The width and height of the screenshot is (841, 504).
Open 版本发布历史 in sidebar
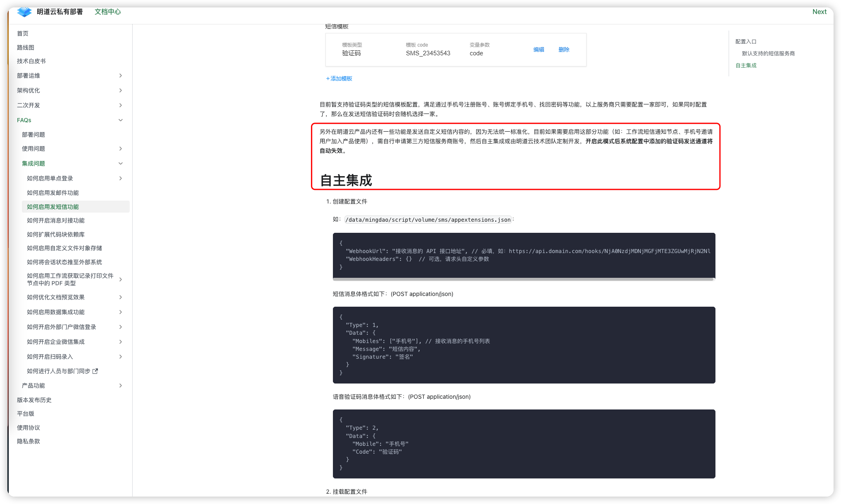click(x=34, y=400)
